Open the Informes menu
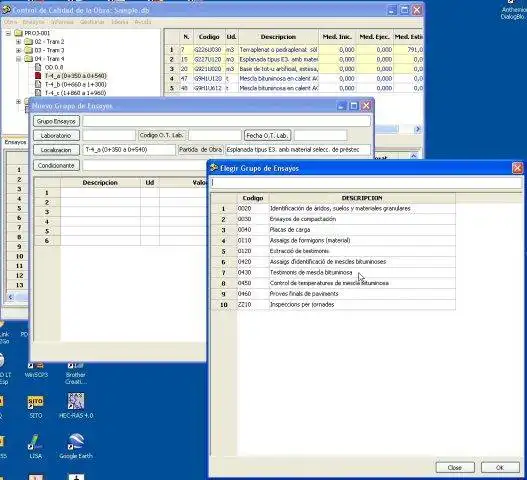 pos(63,22)
